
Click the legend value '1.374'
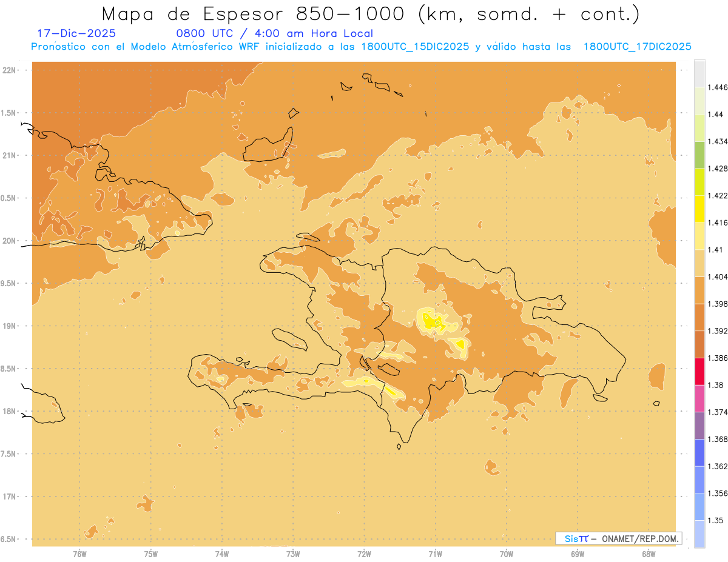click(x=717, y=412)
